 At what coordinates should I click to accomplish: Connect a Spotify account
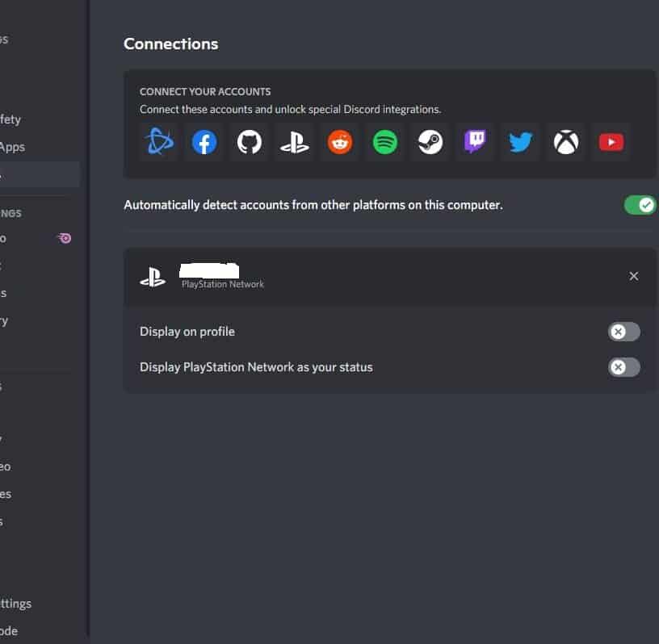pyautogui.click(x=385, y=142)
